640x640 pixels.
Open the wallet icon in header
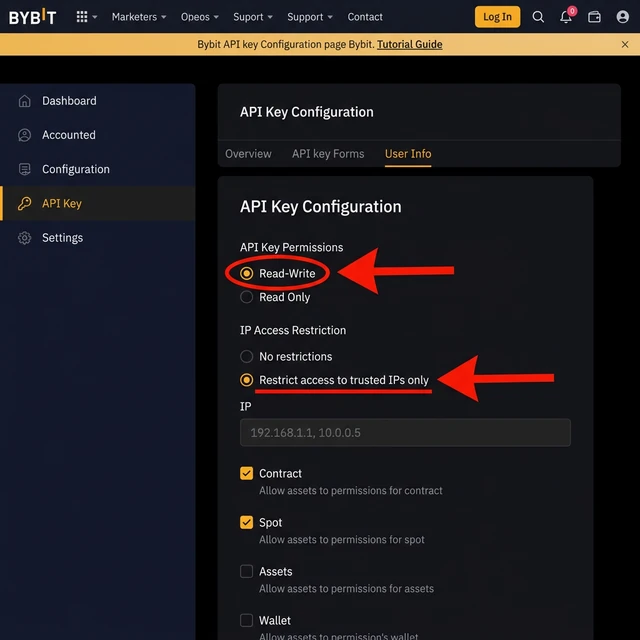click(594, 17)
